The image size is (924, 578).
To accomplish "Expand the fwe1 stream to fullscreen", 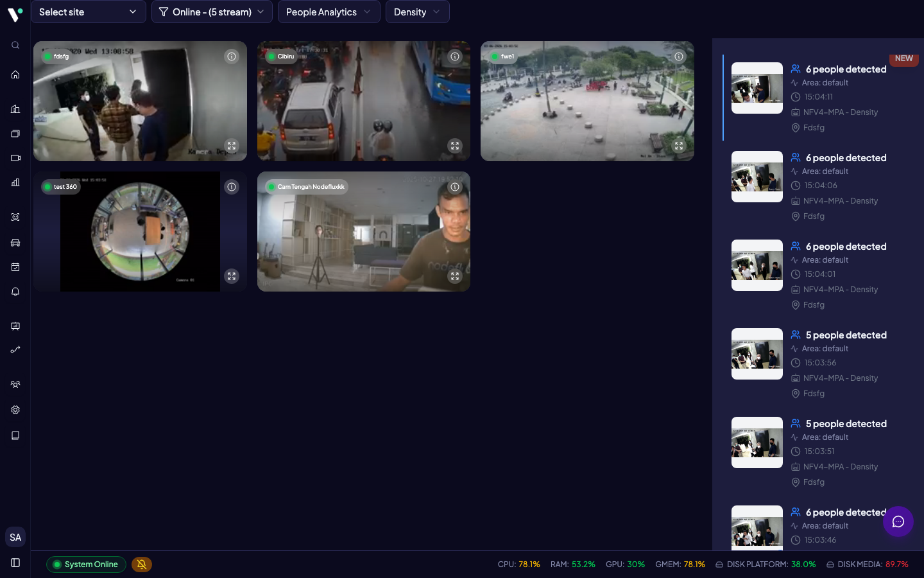I will (679, 146).
